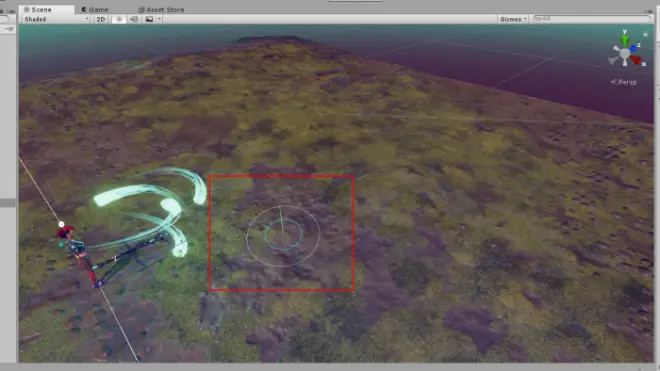Click the Persp projection label
Screen dimensions: 660x371
(624, 82)
